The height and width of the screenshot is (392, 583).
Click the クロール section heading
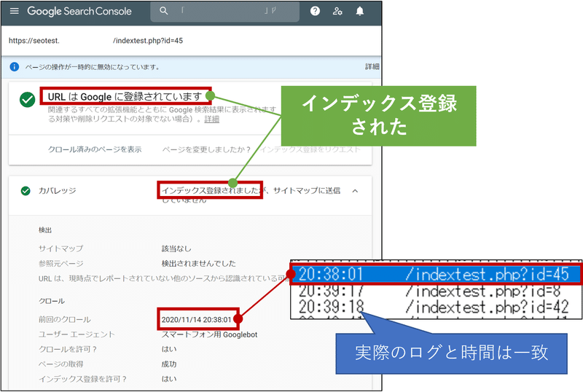[52, 301]
